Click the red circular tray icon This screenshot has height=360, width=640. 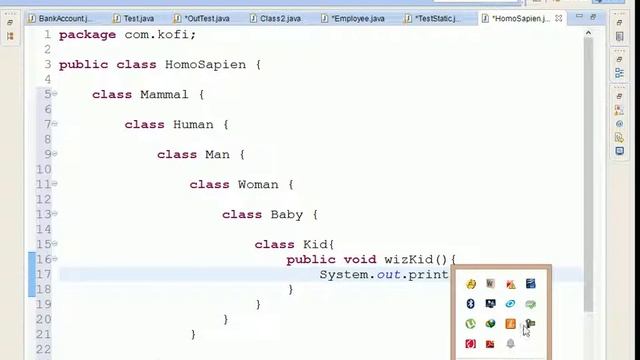click(x=471, y=344)
